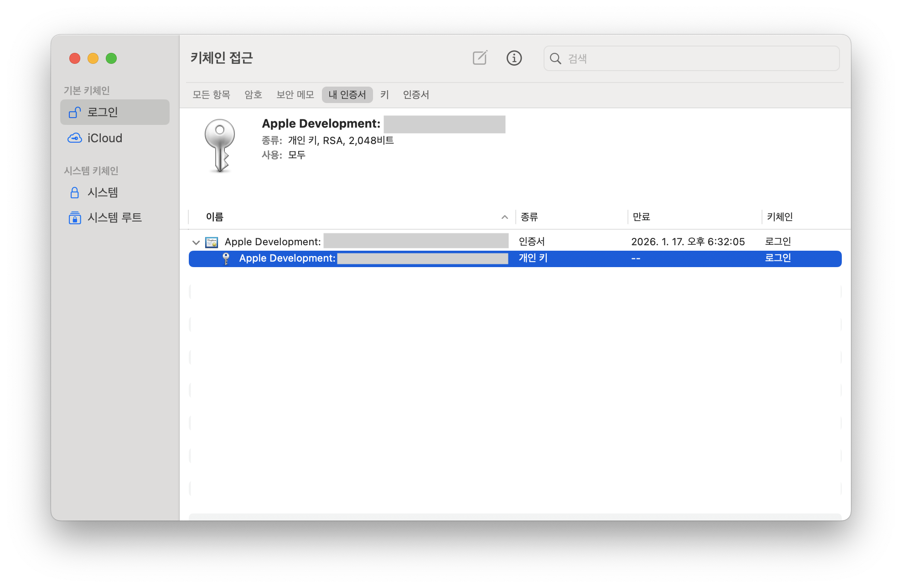
Task: Switch to the 키 tab
Action: click(x=384, y=95)
